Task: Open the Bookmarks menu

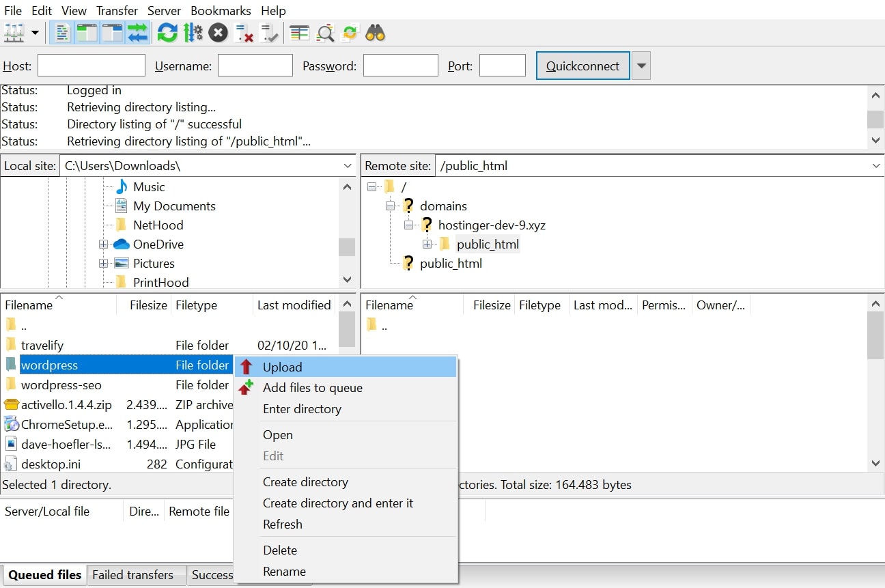Action: [x=221, y=10]
